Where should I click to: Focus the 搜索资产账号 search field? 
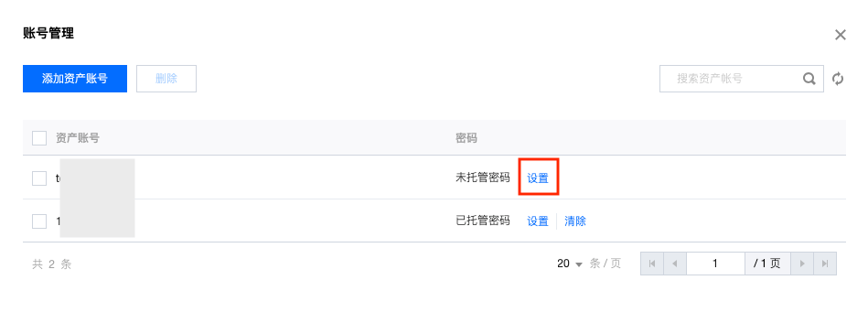tap(731, 79)
